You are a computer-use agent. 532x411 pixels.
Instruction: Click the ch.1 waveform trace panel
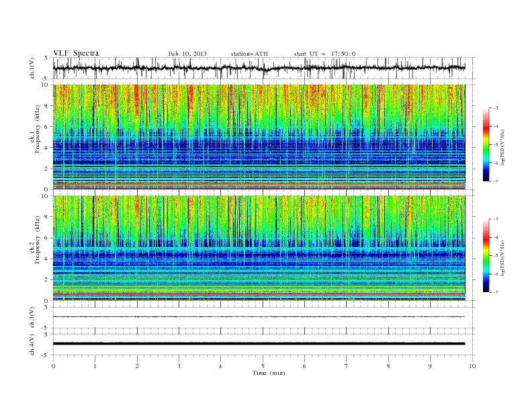[264, 68]
